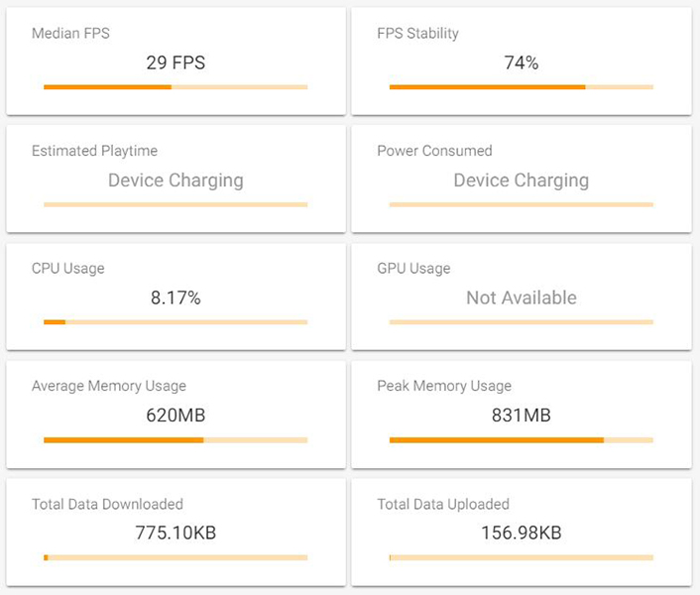Viewport: 700px width, 595px height.
Task: Click the Total Data Uploaded progress bar
Action: click(522, 557)
